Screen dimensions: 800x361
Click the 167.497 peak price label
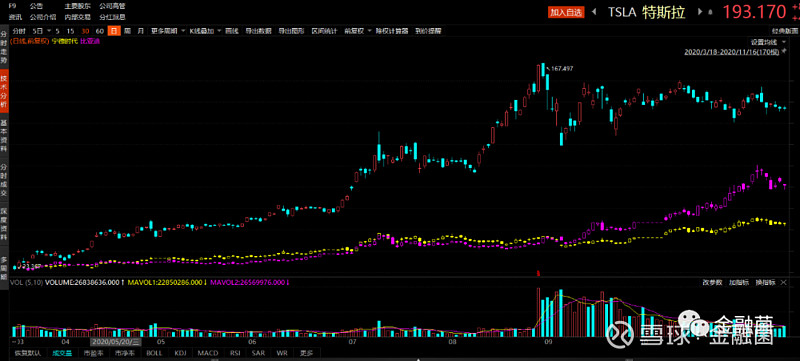click(x=563, y=68)
